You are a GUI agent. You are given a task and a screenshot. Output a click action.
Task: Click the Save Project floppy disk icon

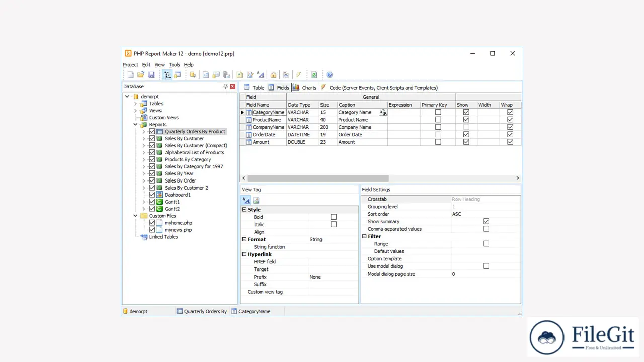151,75
